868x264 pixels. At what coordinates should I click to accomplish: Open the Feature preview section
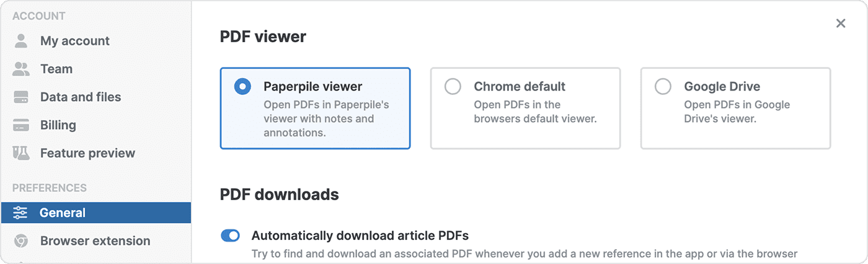pyautogui.click(x=87, y=153)
